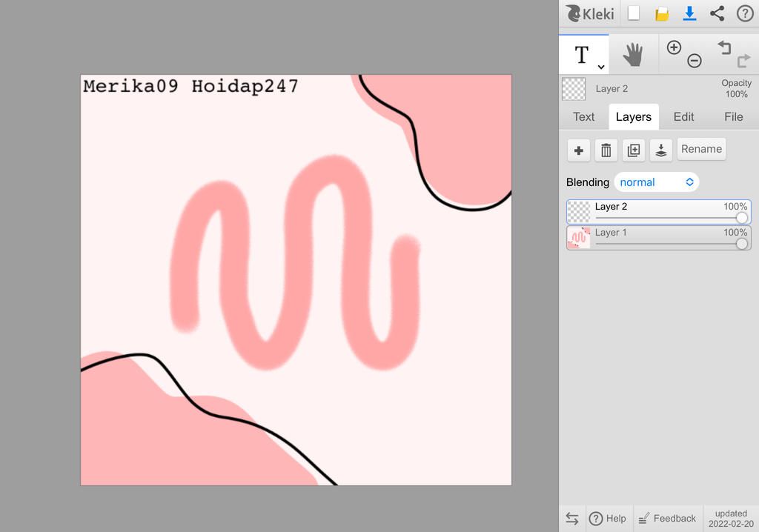Open the Blending mode dropdown
Viewport: 759px width, 532px height.
pos(657,182)
